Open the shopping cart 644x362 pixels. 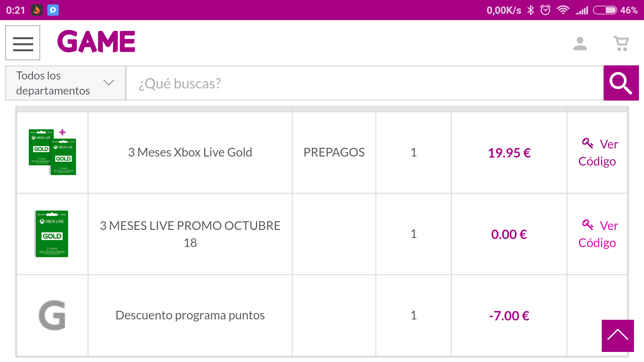621,44
